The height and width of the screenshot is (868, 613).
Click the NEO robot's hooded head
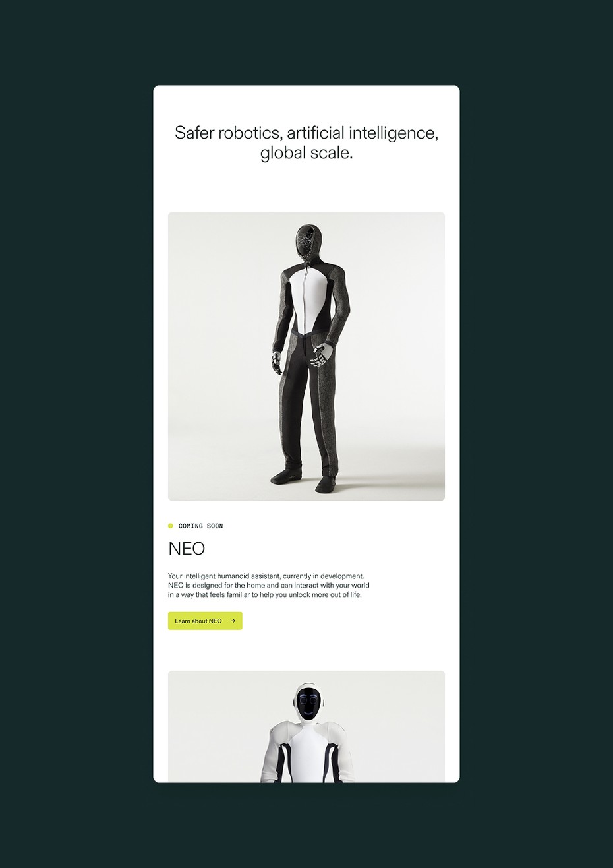pyautogui.click(x=308, y=244)
